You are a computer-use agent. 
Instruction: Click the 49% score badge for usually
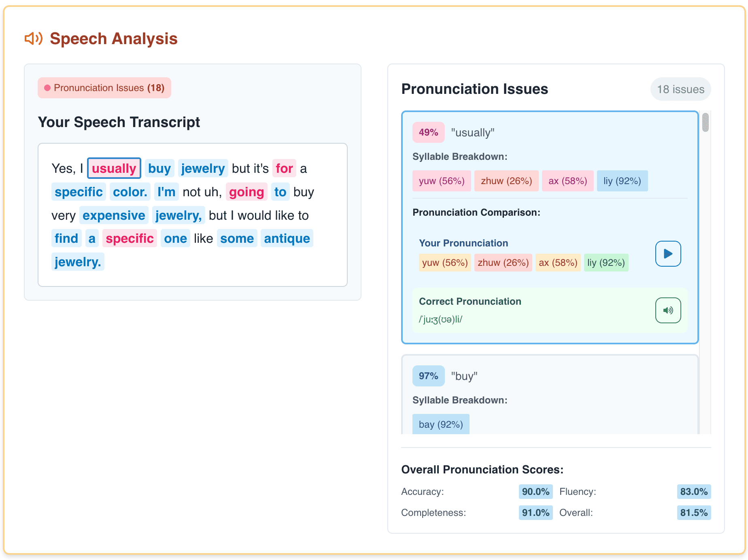tap(428, 132)
